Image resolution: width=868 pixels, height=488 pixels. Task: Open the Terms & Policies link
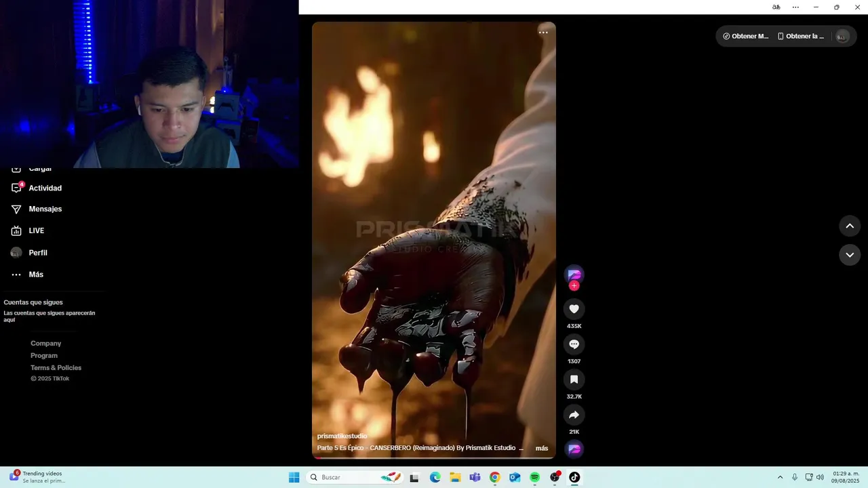click(56, 368)
